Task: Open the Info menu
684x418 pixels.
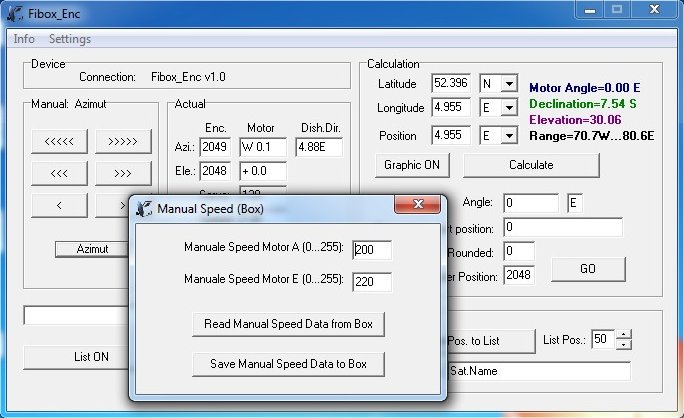Action: 24,39
